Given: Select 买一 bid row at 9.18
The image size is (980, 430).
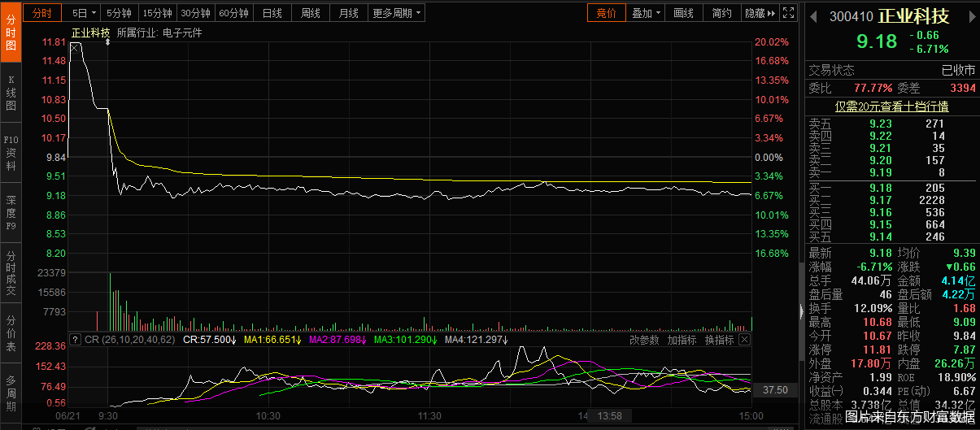Looking at the screenshot, I should coord(892,188).
